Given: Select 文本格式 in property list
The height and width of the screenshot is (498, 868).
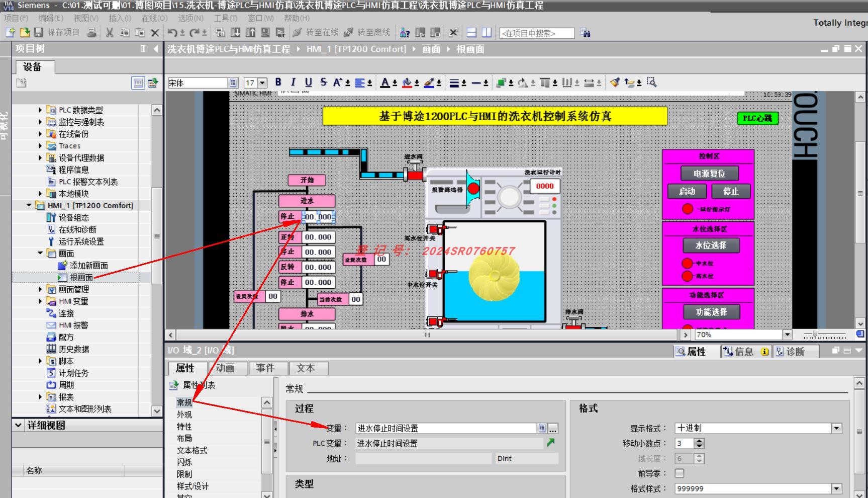Looking at the screenshot, I should (x=191, y=450).
